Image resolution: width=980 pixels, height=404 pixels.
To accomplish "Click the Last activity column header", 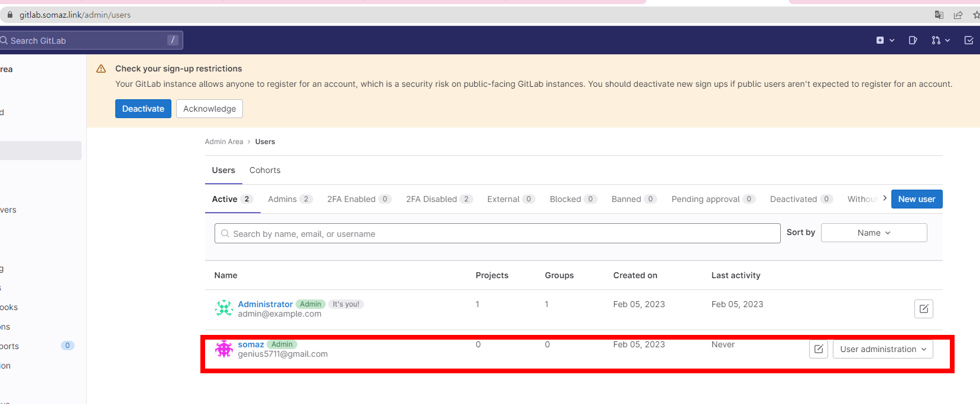I will (x=736, y=275).
